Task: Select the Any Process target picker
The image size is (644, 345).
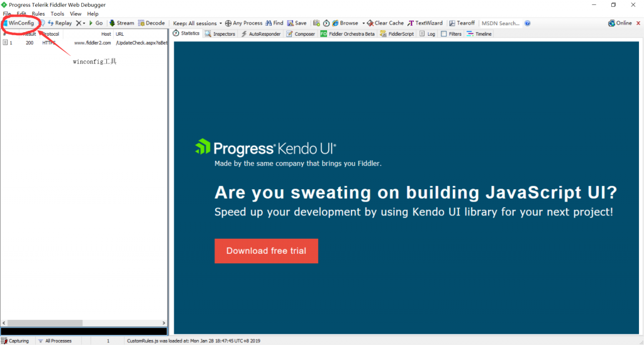Action: pos(243,23)
